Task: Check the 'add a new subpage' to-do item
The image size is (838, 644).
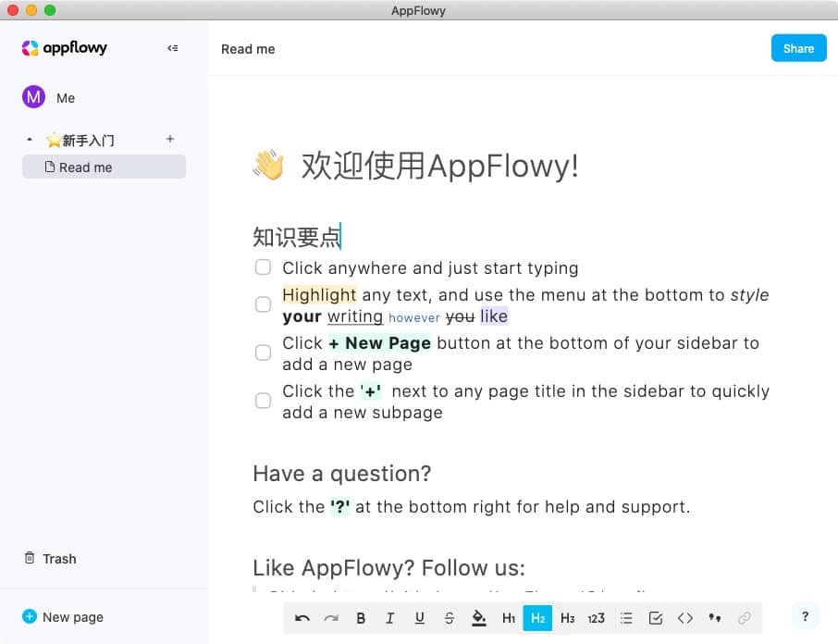Action: tap(263, 401)
